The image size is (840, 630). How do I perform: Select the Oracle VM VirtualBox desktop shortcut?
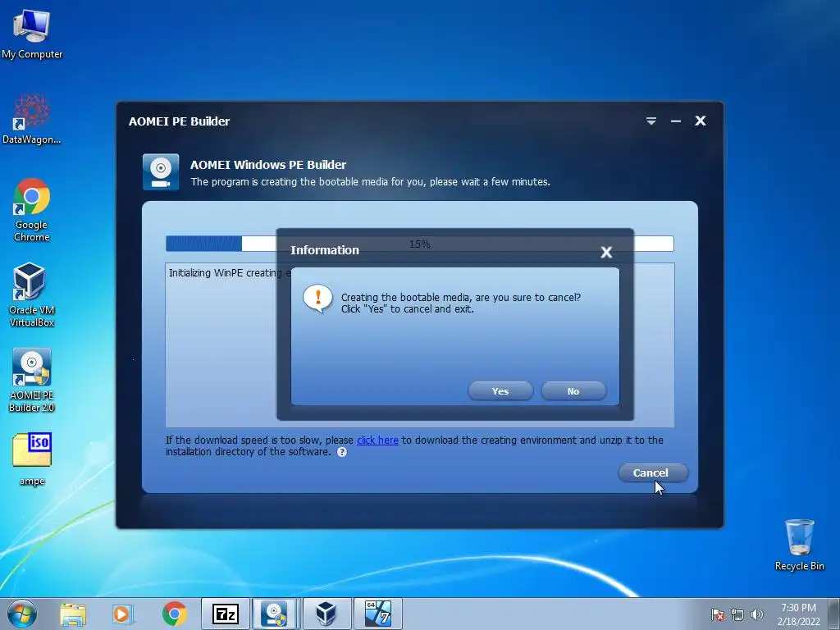click(x=32, y=294)
